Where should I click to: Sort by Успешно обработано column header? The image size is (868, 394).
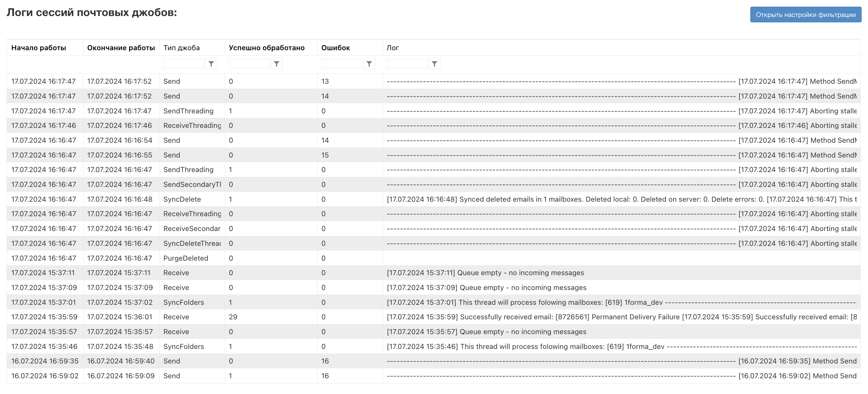[x=267, y=48]
